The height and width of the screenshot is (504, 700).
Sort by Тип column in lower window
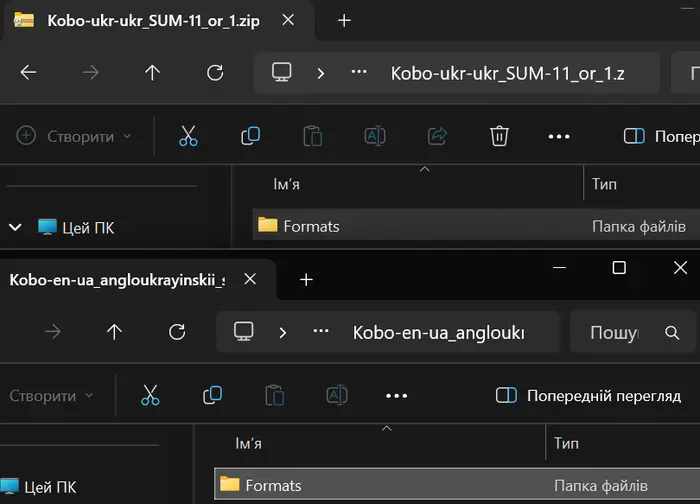566,443
